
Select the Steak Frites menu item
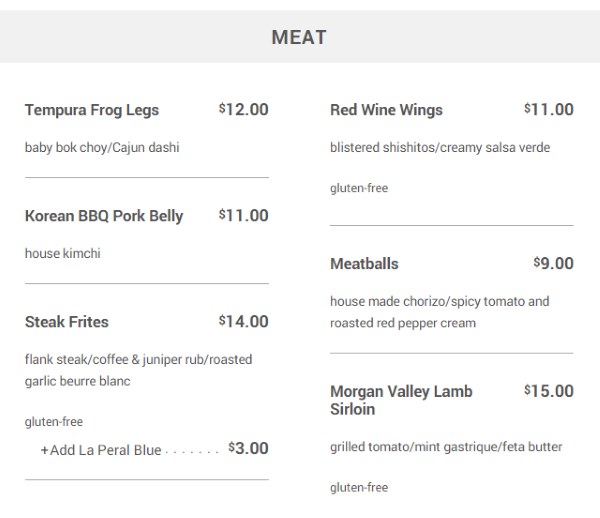(67, 322)
